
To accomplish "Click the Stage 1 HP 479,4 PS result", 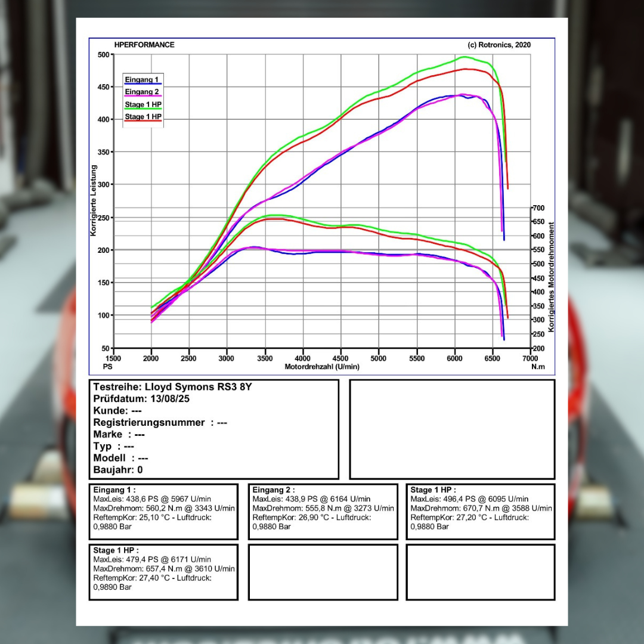I will 152,560.
